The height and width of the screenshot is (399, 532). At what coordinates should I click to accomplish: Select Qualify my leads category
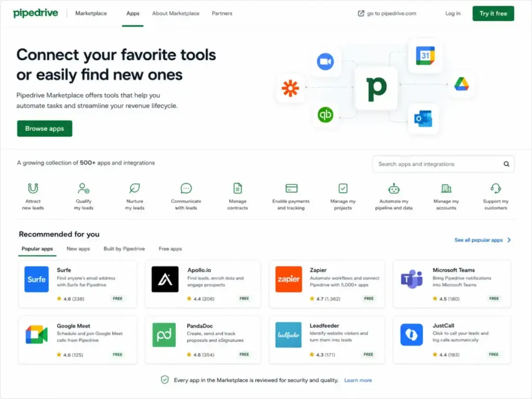coord(84,196)
